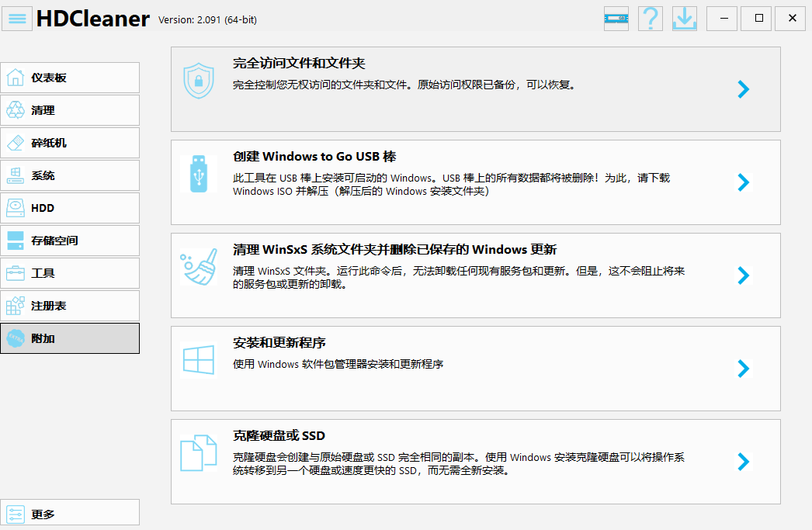Close the HDCleaner window
The image size is (812, 530).
click(790, 19)
